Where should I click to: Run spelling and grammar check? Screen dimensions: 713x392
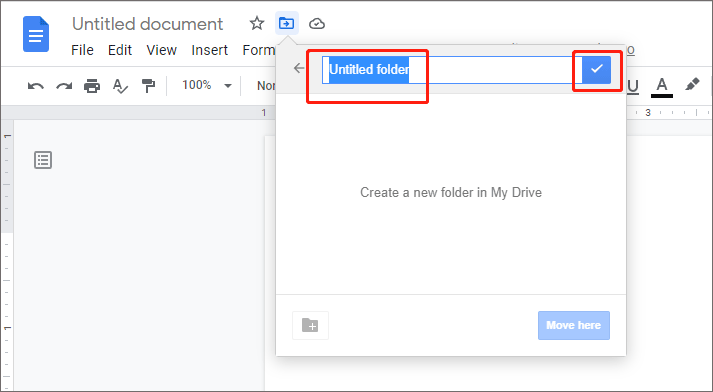pos(120,85)
